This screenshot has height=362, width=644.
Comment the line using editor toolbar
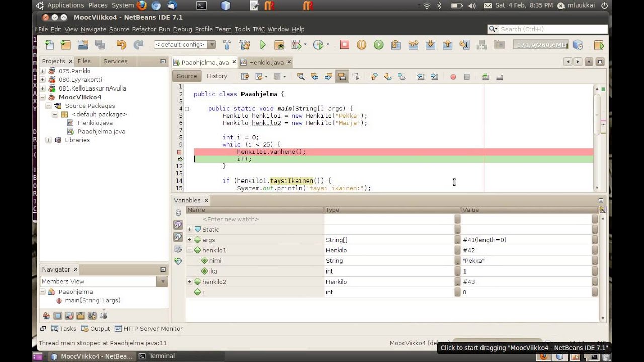(x=486, y=77)
